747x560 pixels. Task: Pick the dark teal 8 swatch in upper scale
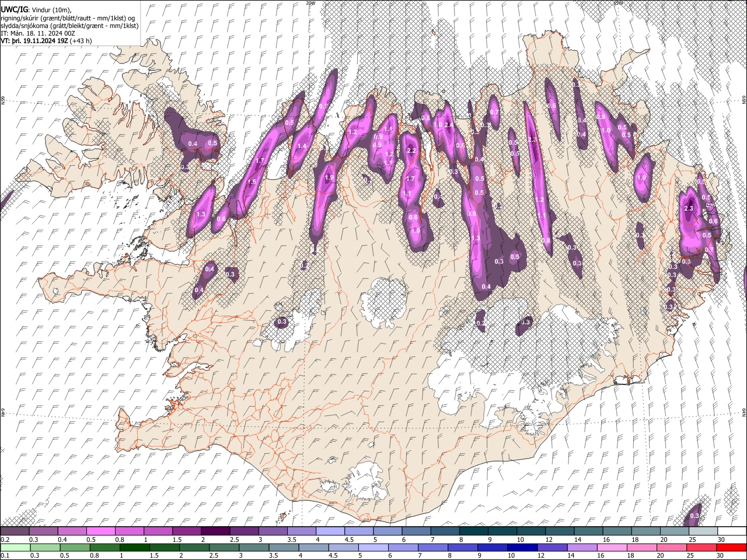[473, 531]
